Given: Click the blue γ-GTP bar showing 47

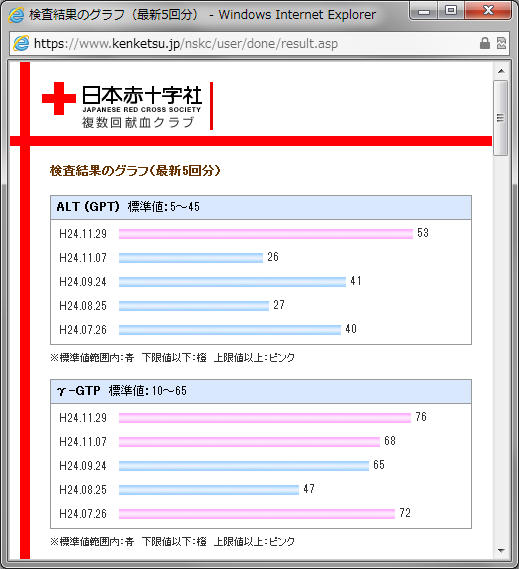Looking at the screenshot, I should click(x=209, y=490).
